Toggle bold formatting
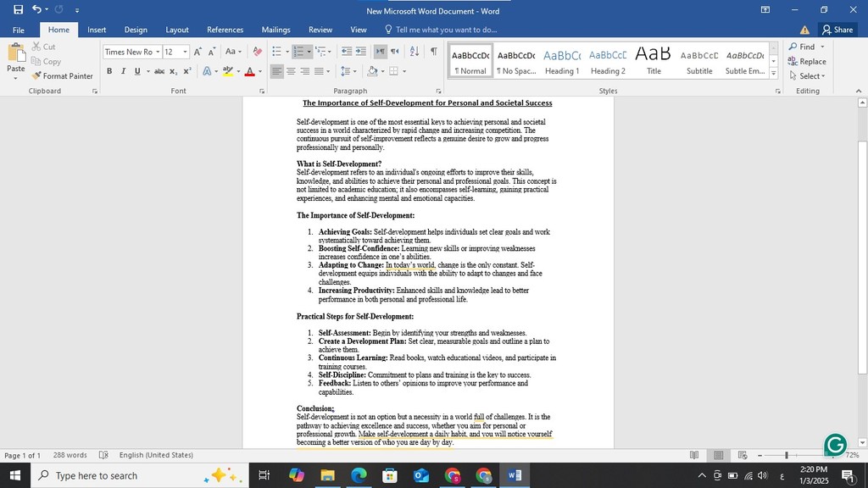This screenshot has width=868, height=488. point(109,71)
